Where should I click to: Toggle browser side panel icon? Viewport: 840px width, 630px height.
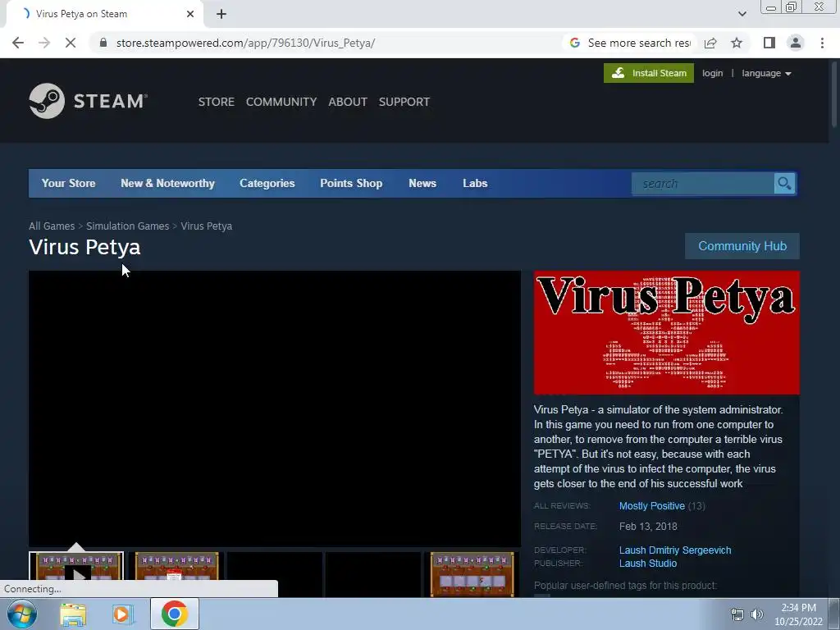769,43
